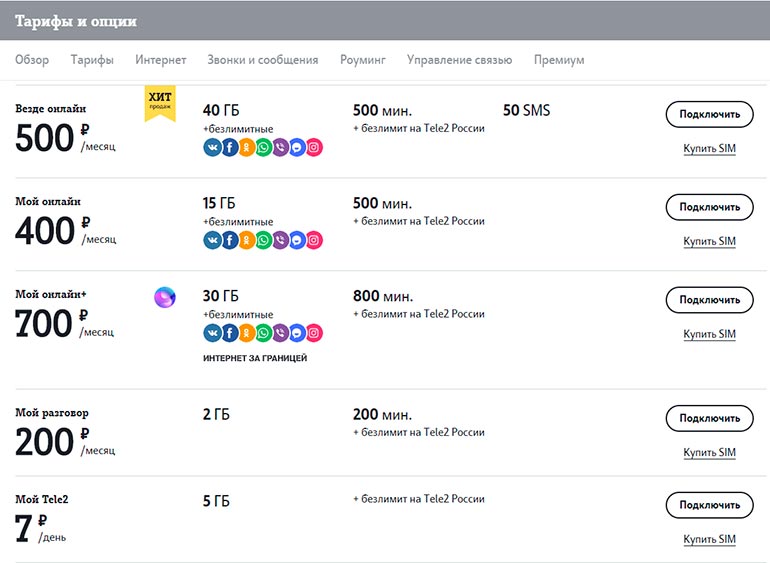Image resolution: width=770 pixels, height=563 pixels.
Task: Open the Премиум tab
Action: coord(559,60)
